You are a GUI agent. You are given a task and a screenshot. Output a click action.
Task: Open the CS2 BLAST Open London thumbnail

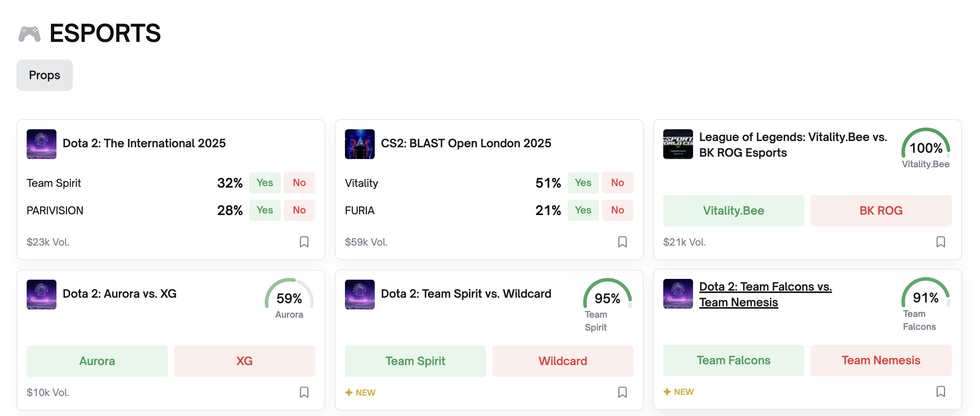coord(359,144)
